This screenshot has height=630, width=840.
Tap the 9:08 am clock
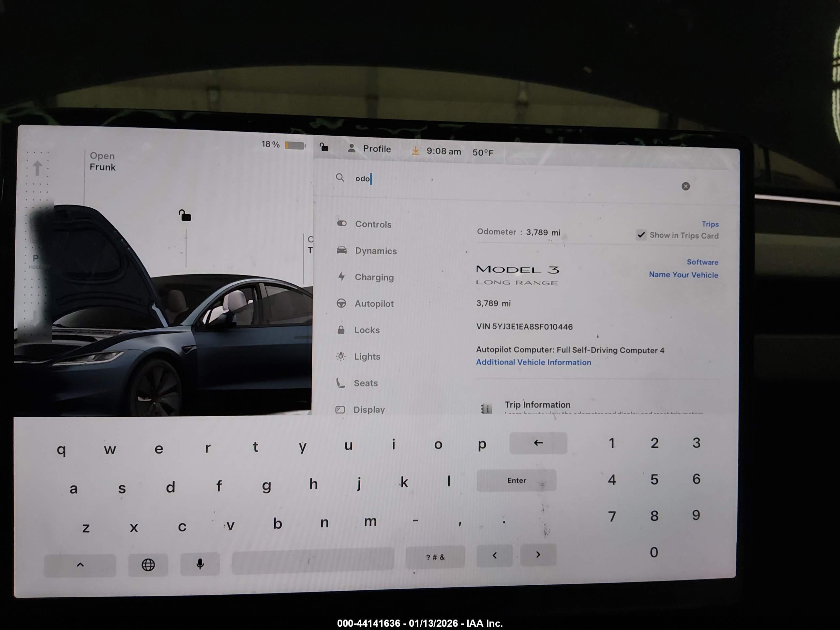[443, 152]
